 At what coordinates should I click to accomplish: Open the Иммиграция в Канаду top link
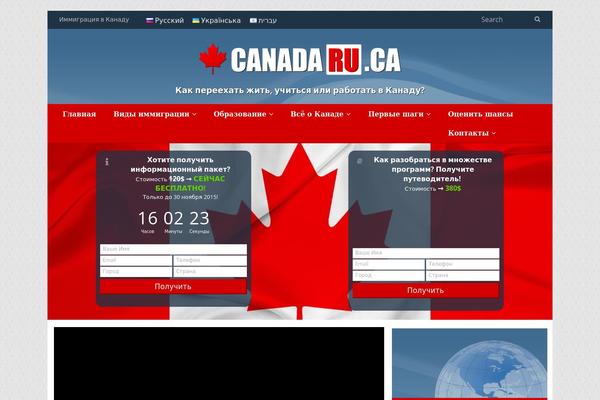[x=94, y=20]
